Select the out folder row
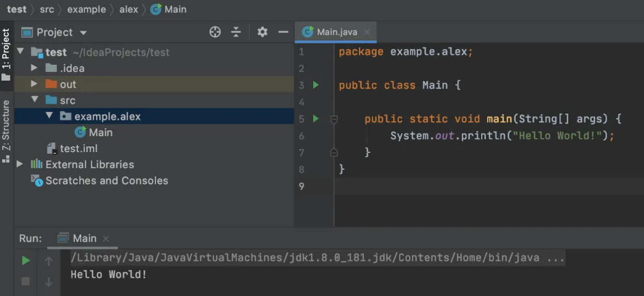644x296 pixels. point(154,84)
